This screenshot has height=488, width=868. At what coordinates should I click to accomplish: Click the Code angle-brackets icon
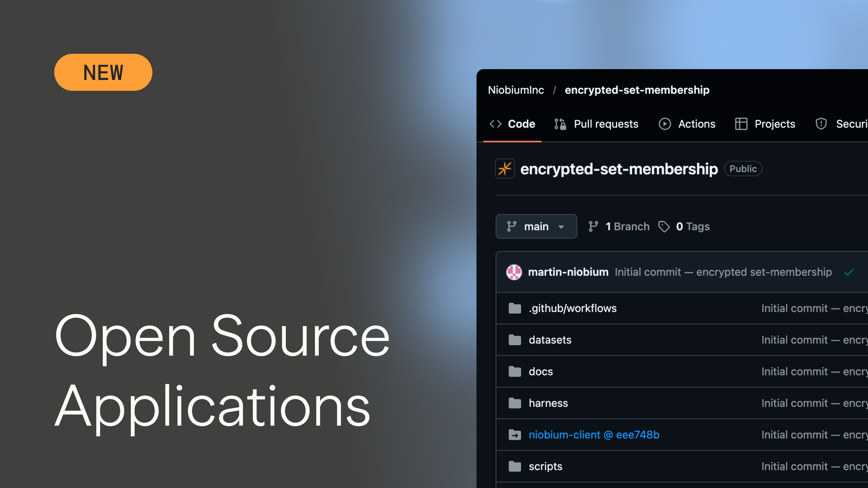point(495,124)
